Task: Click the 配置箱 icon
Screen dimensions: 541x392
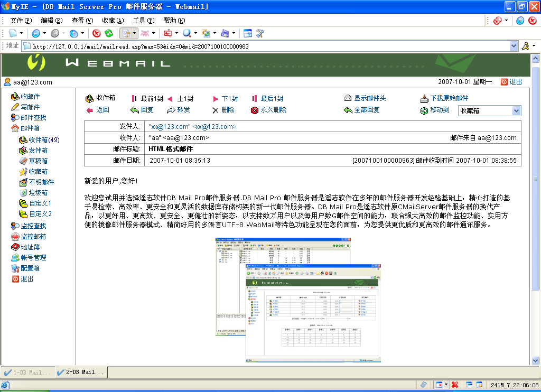Action: click(x=15, y=268)
